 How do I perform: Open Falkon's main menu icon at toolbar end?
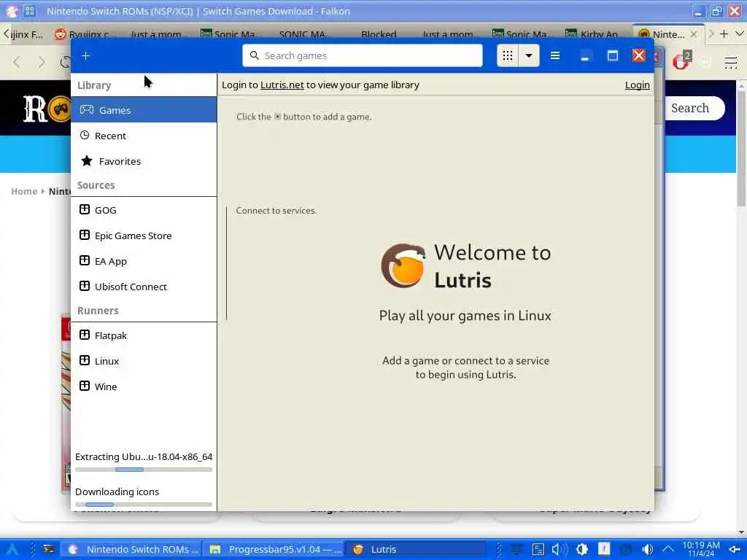(x=730, y=63)
